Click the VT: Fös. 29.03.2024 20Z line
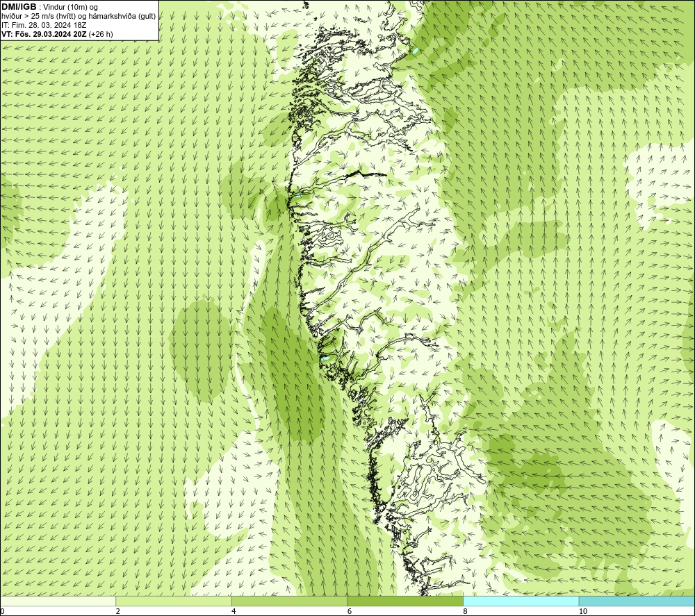 57,34
